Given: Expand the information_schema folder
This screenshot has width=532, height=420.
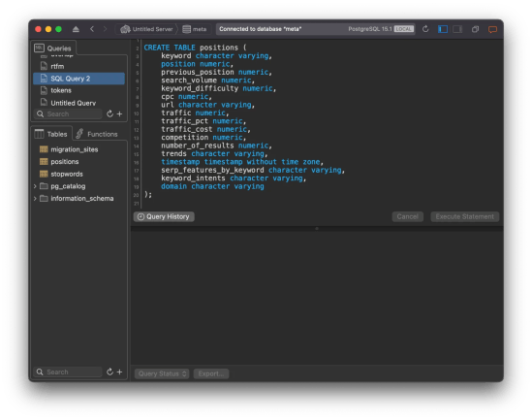Looking at the screenshot, I should [x=35, y=198].
